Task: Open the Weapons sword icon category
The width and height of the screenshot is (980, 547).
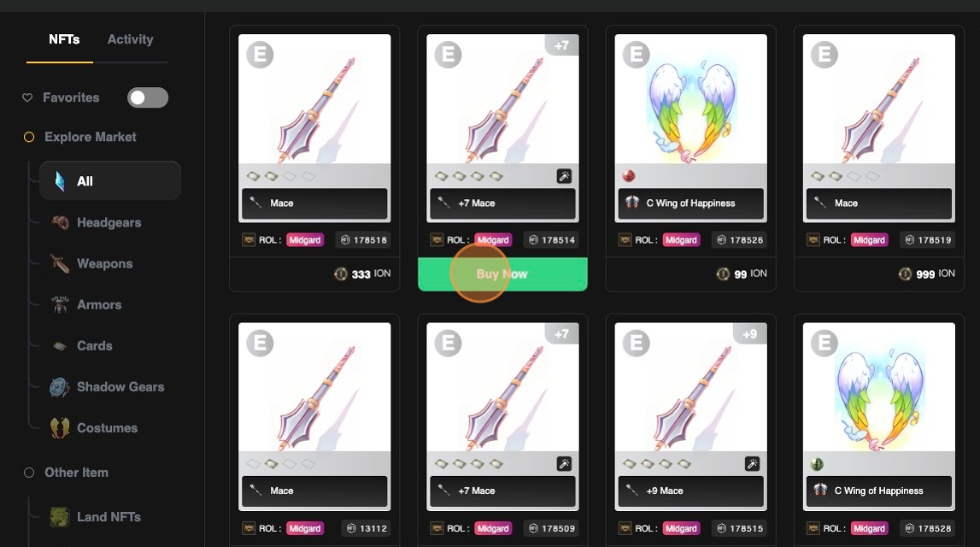Action: (60, 264)
